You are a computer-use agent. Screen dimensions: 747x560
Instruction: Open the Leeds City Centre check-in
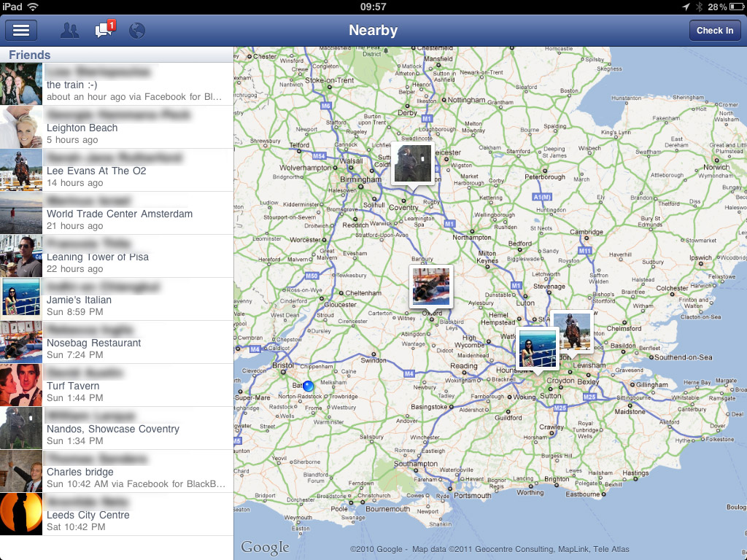pos(117,514)
